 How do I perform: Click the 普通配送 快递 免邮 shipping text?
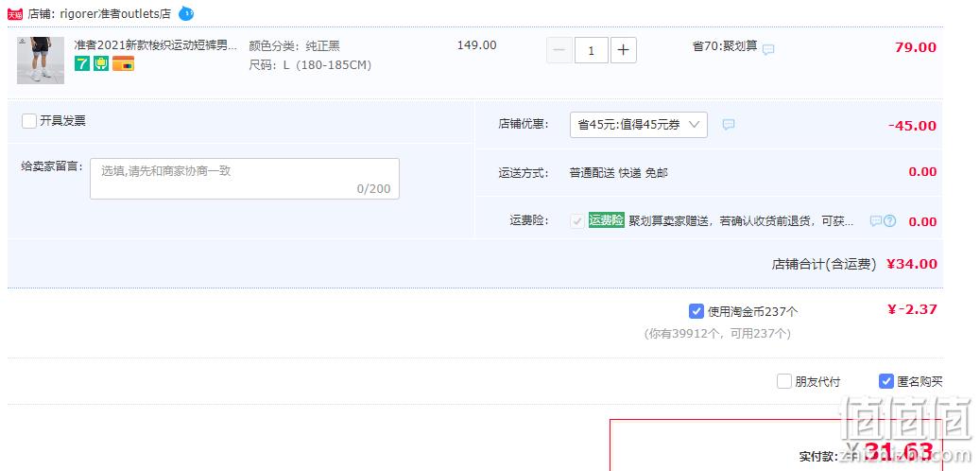(618, 173)
